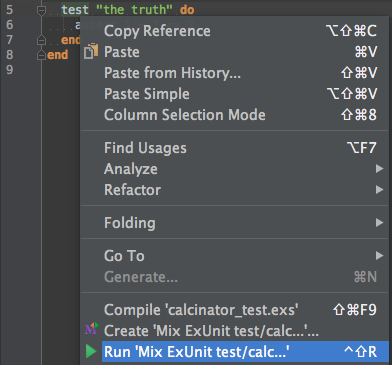
Task: Click the green Run triangle icon
Action: [x=91, y=352]
